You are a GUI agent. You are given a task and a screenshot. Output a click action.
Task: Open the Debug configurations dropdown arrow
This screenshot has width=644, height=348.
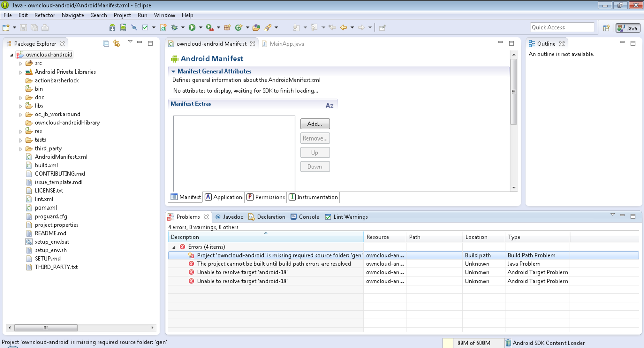coord(182,27)
